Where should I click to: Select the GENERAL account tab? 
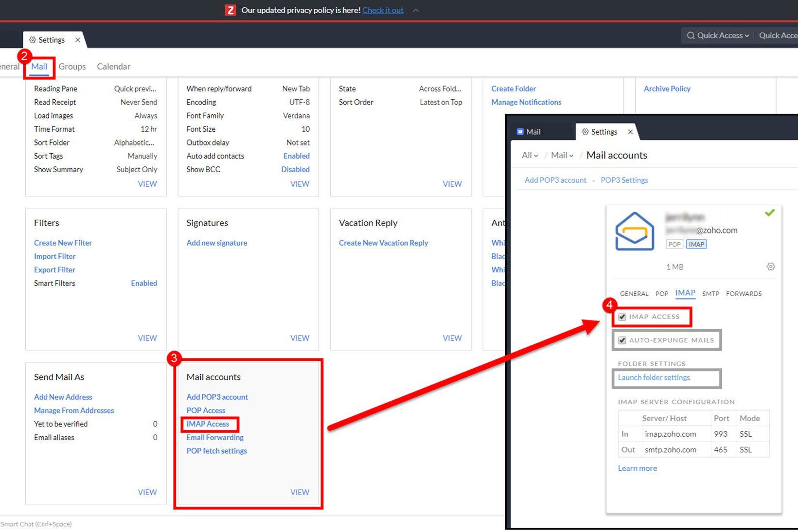pyautogui.click(x=634, y=294)
